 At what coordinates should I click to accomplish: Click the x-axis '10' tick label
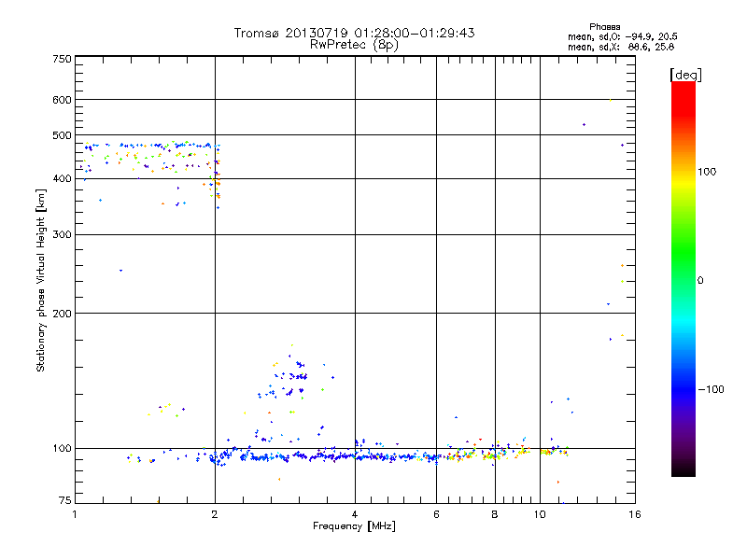pos(540,514)
